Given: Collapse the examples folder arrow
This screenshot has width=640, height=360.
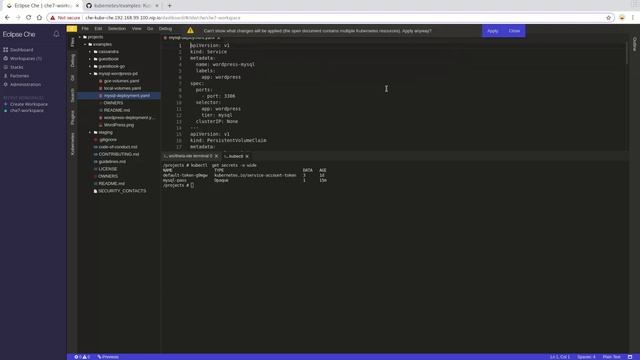Looking at the screenshot, I should 85,44.
